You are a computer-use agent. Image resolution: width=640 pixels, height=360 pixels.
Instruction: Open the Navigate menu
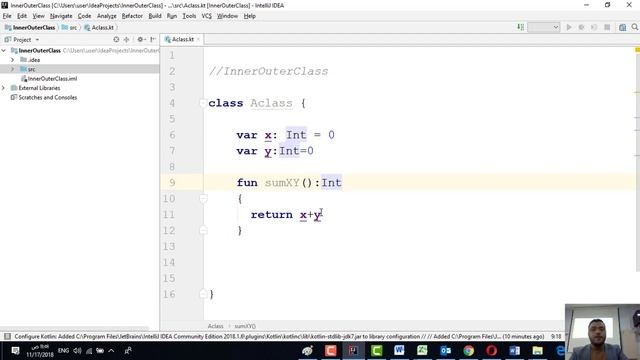(x=61, y=16)
